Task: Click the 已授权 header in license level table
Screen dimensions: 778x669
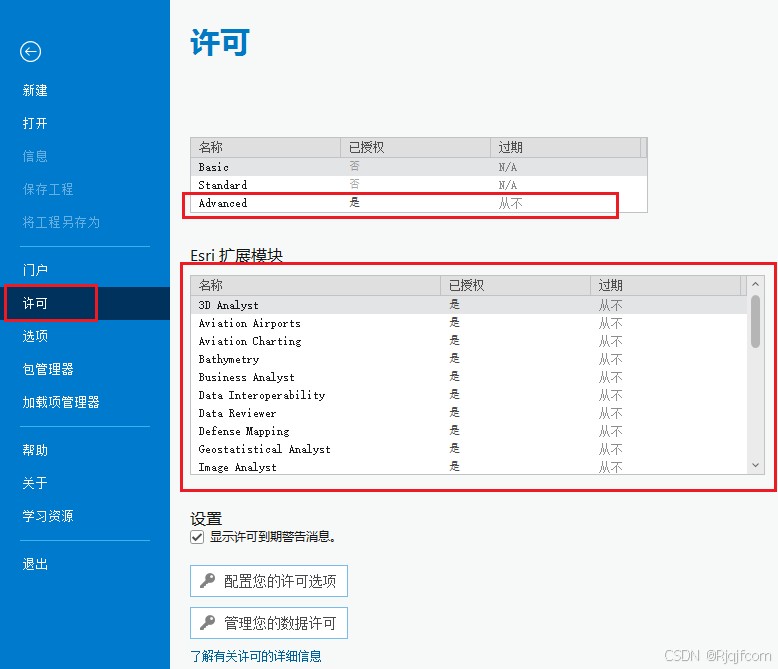Action: coord(416,147)
